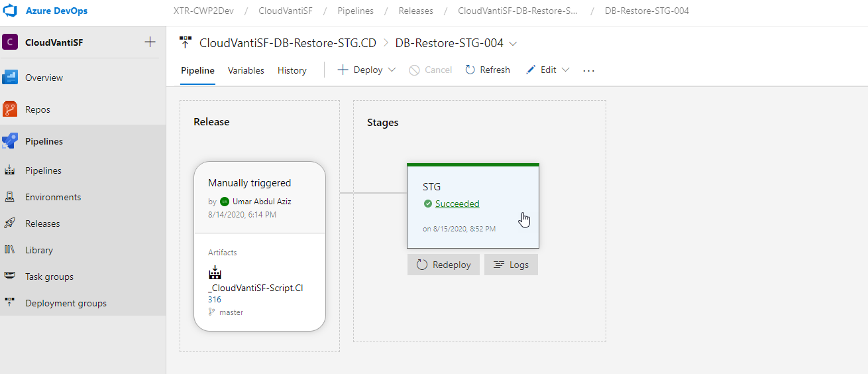The width and height of the screenshot is (868, 374).
Task: Open the CloudVantiSF project avatar icon
Action: click(10, 42)
